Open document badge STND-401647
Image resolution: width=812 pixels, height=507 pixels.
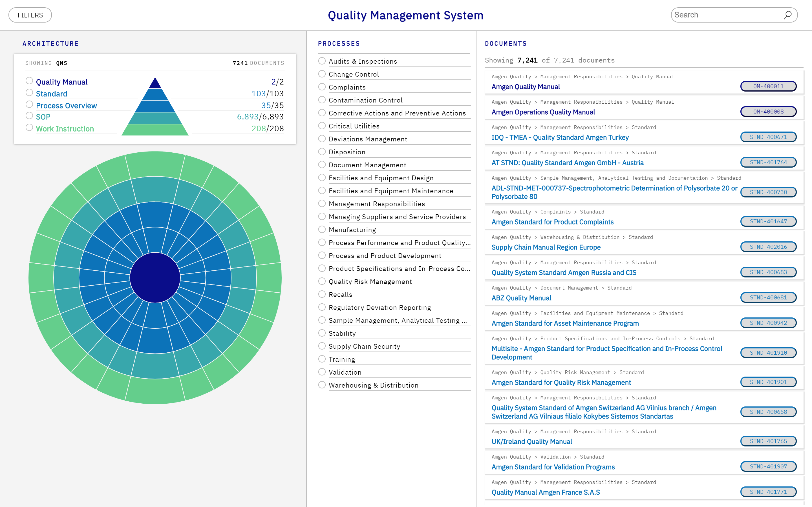point(768,221)
